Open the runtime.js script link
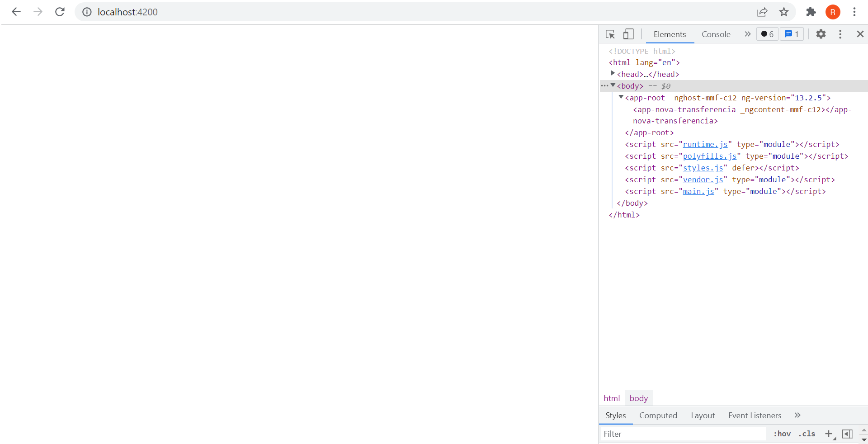Screen dimensions: 868x444 pos(705,144)
